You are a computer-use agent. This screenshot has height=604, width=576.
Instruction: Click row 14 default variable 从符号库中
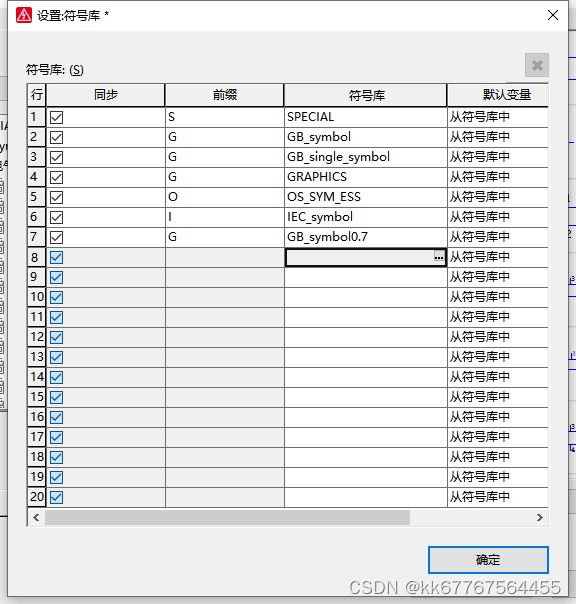click(498, 377)
